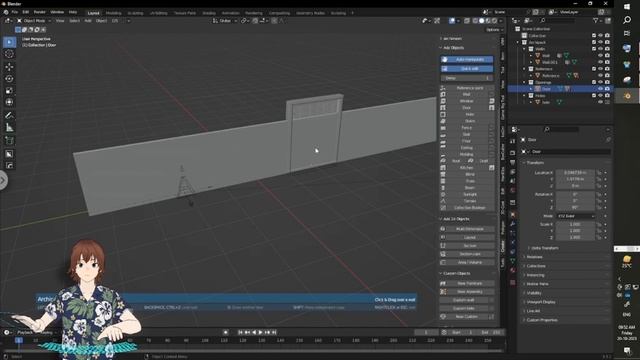The height and width of the screenshot is (360, 640).
Task: Open the Options dropdown in the viewport
Action: (x=494, y=30)
